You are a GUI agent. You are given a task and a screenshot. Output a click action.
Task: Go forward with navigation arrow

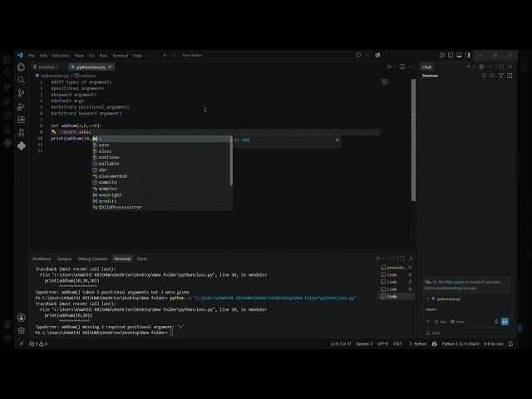[x=174, y=56]
